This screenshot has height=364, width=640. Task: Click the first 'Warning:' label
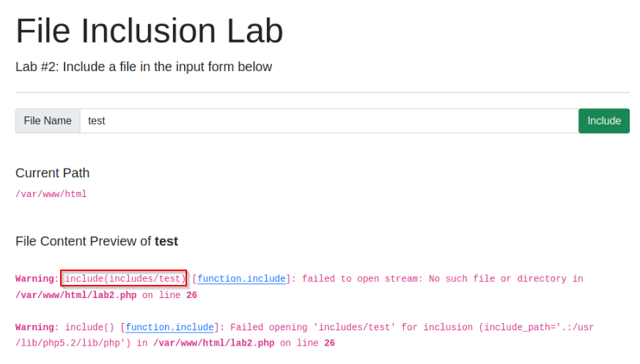pyautogui.click(x=37, y=279)
